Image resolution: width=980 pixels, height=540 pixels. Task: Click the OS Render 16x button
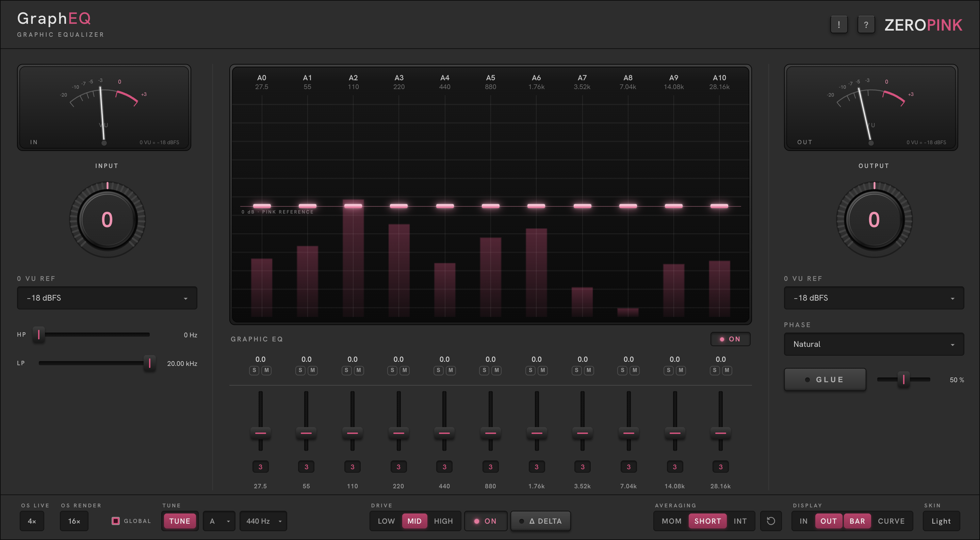(x=74, y=521)
